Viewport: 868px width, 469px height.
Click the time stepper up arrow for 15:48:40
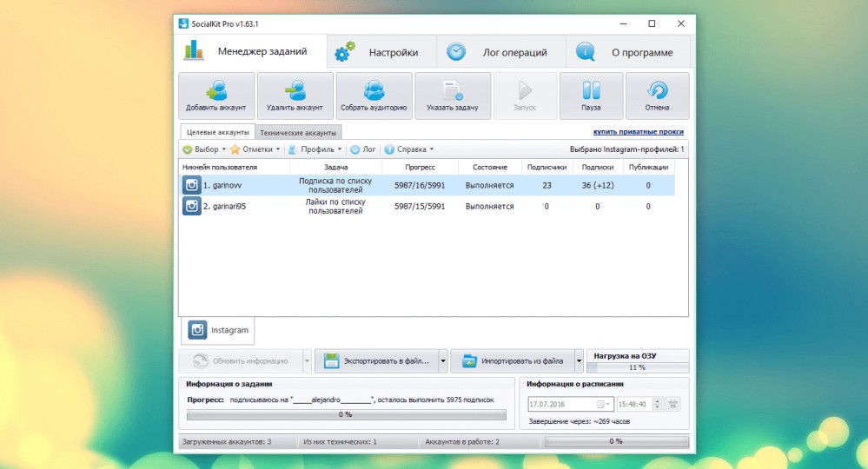pyautogui.click(x=657, y=401)
